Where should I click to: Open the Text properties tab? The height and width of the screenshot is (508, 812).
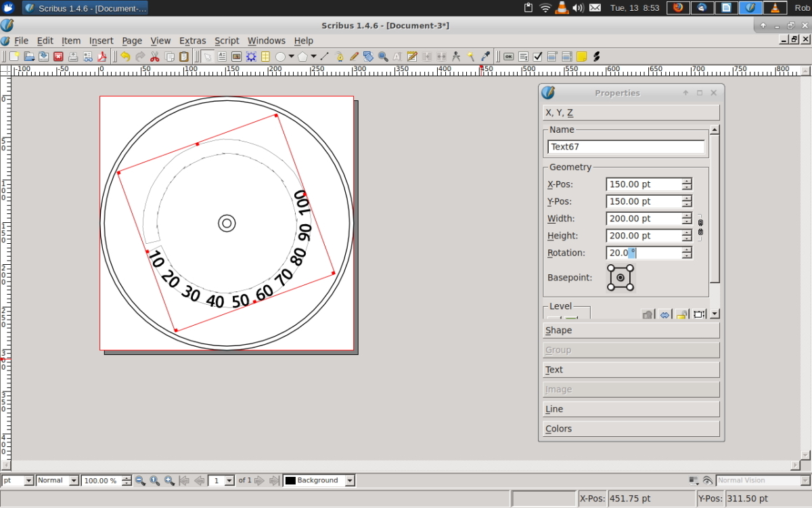click(x=631, y=370)
